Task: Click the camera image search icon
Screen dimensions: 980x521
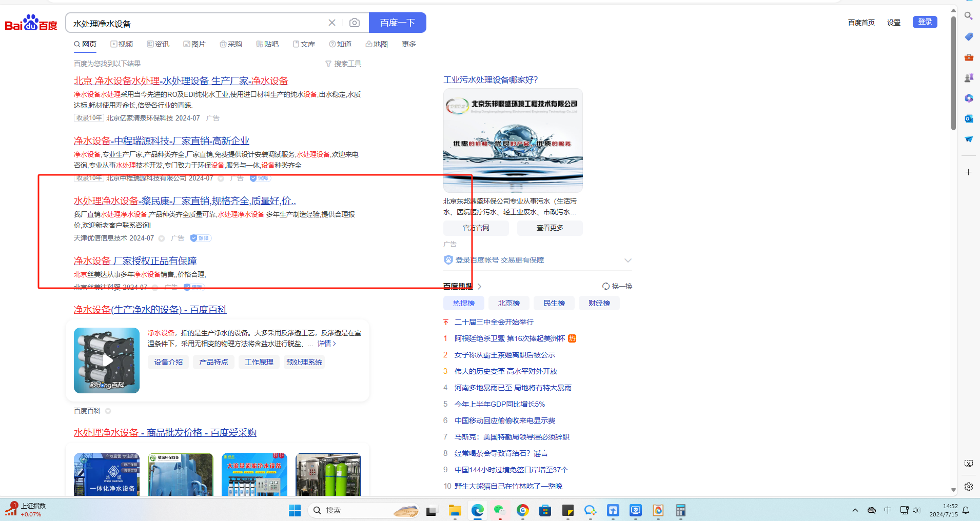Action: 354,23
